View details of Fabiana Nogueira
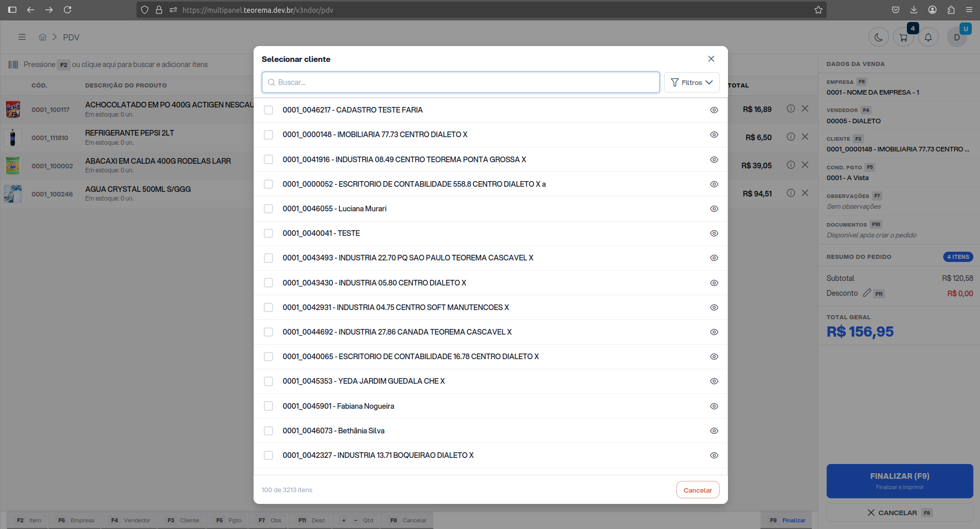This screenshot has width=980, height=529. (714, 406)
